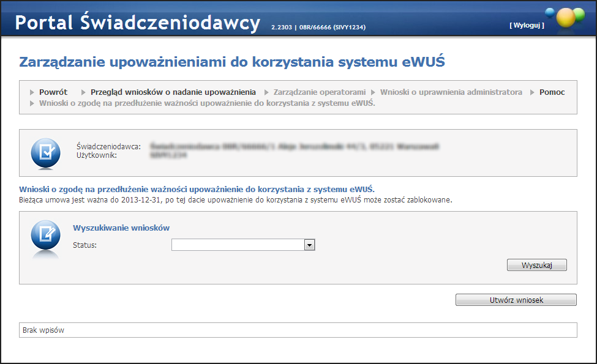
Task: Open the Pomoc help menu item
Action: pyautogui.click(x=552, y=92)
